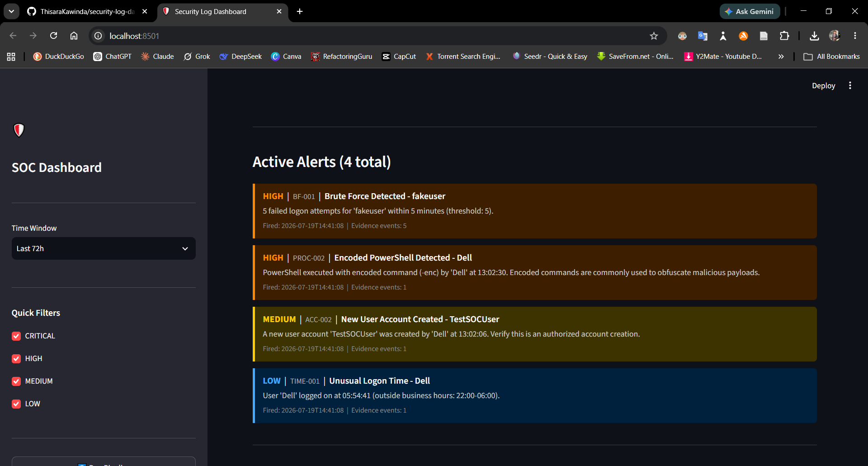Open the tab search dropdown arrow
Image resolution: width=868 pixels, height=466 pixels.
11,11
